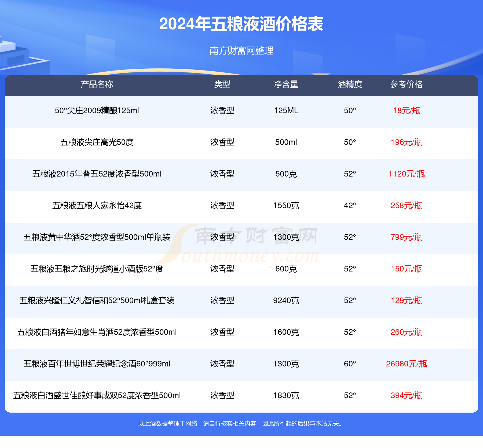Viewport: 483px width, 448px height.
Task: Click the 参考价格 column header
Action: pyautogui.click(x=407, y=84)
